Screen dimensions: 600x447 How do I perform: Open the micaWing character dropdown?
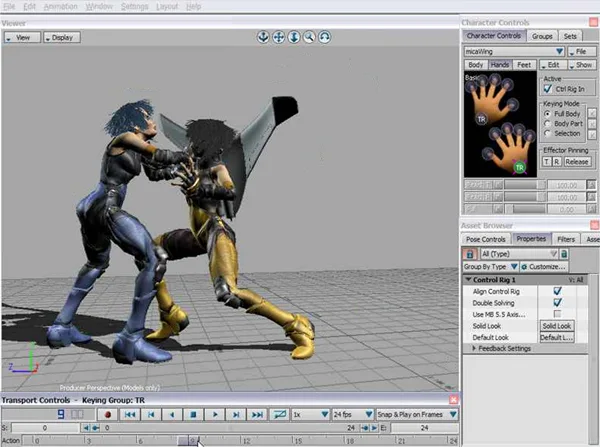click(x=559, y=51)
